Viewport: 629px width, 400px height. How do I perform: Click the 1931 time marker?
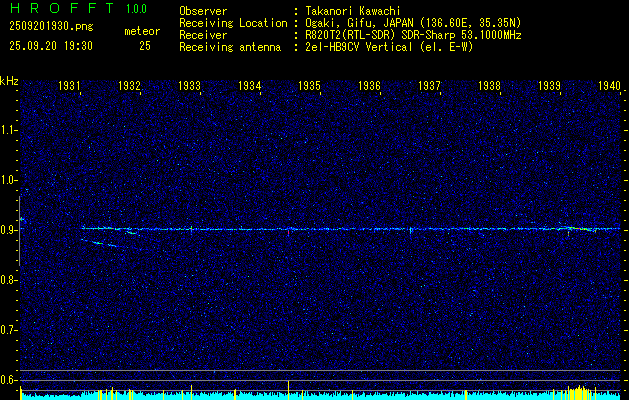(69, 86)
